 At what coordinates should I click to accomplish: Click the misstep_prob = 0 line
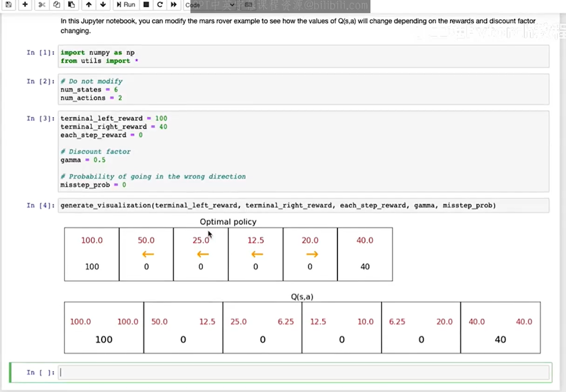click(x=93, y=185)
